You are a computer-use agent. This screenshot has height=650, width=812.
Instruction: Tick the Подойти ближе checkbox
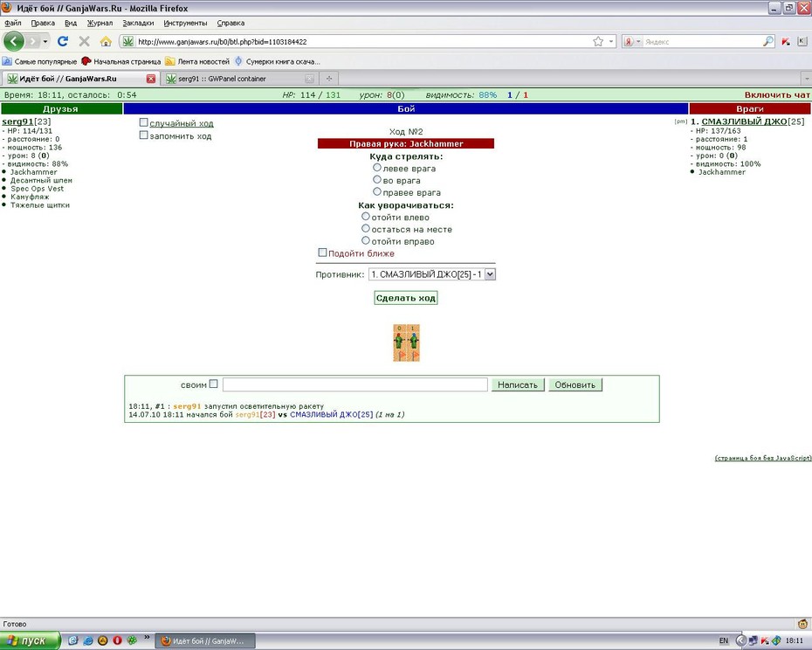click(x=322, y=252)
